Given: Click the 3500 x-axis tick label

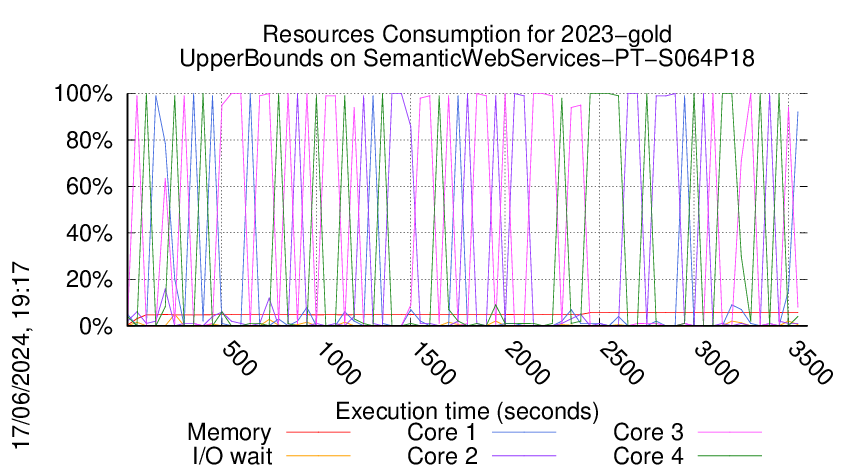Looking at the screenshot, I should pos(810,364).
